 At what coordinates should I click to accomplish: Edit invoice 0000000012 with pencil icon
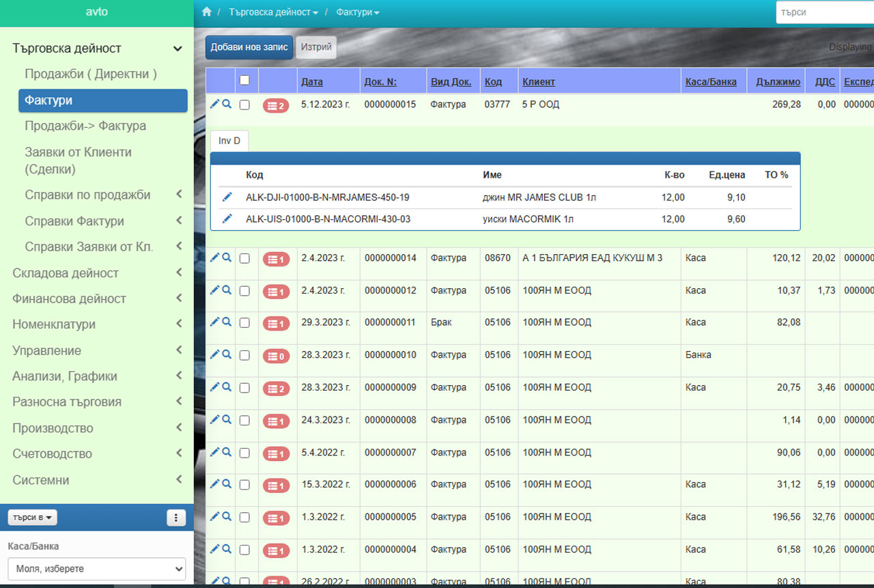214,290
